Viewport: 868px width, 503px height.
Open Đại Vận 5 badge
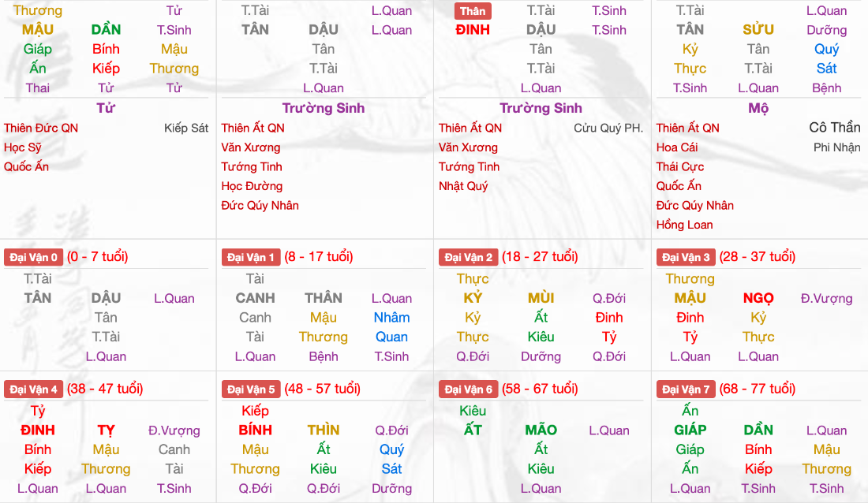click(251, 389)
